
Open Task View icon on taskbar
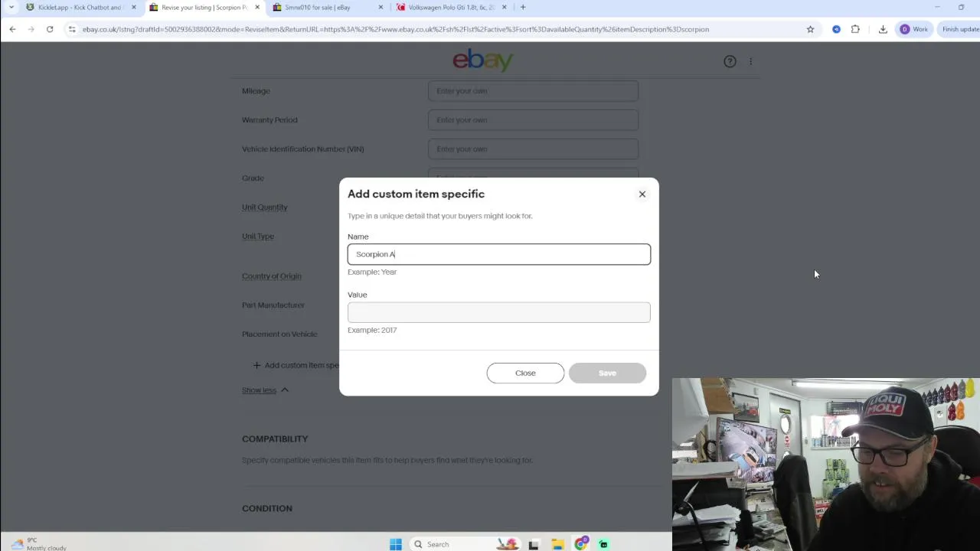(x=534, y=544)
